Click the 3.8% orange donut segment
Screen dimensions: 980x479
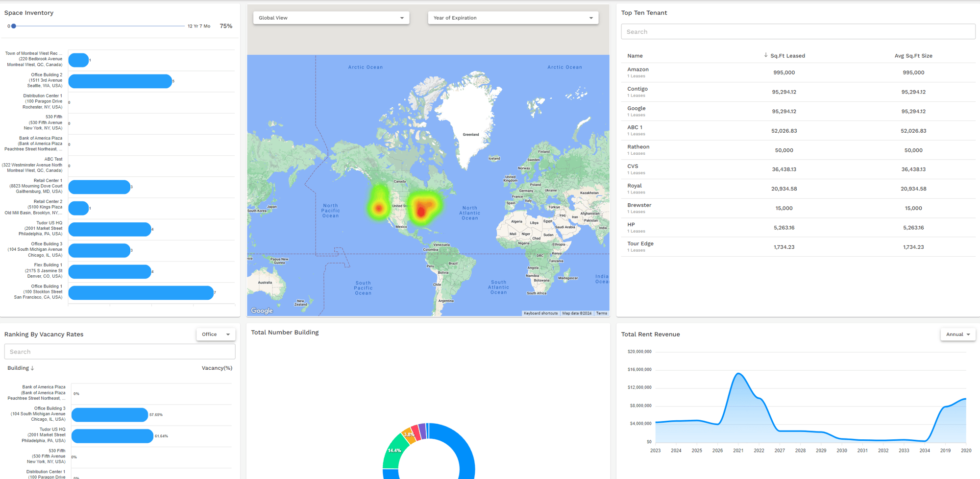409,434
